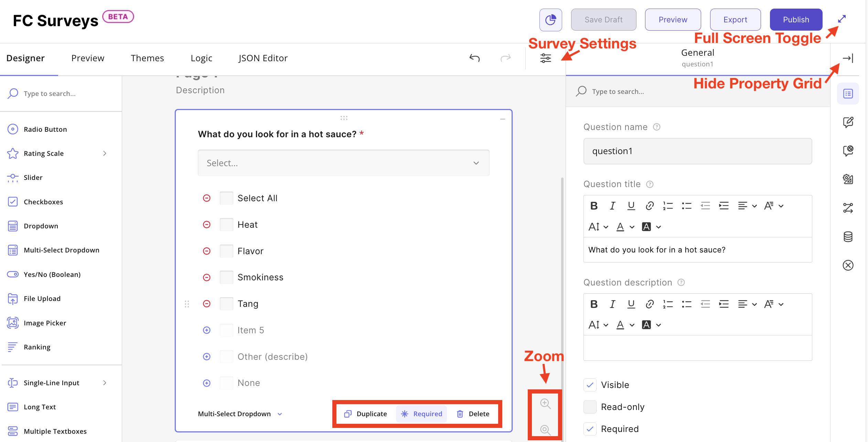Check the Flavor checkbox
This screenshot has width=868, height=442.
coord(226,251)
